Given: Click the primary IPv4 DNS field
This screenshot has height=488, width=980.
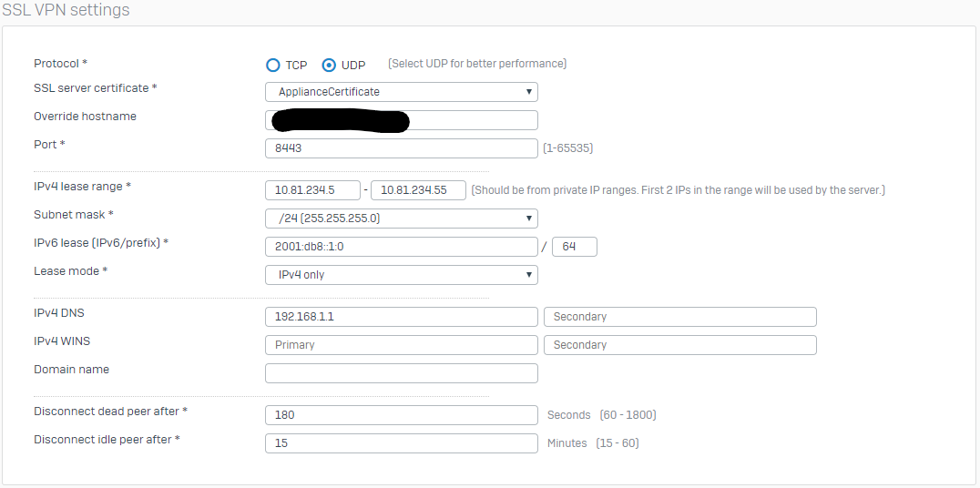Looking at the screenshot, I should point(401,317).
